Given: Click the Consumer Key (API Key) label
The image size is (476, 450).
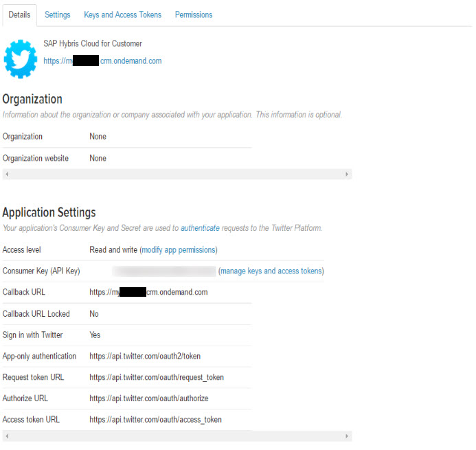Looking at the screenshot, I should tap(41, 271).
